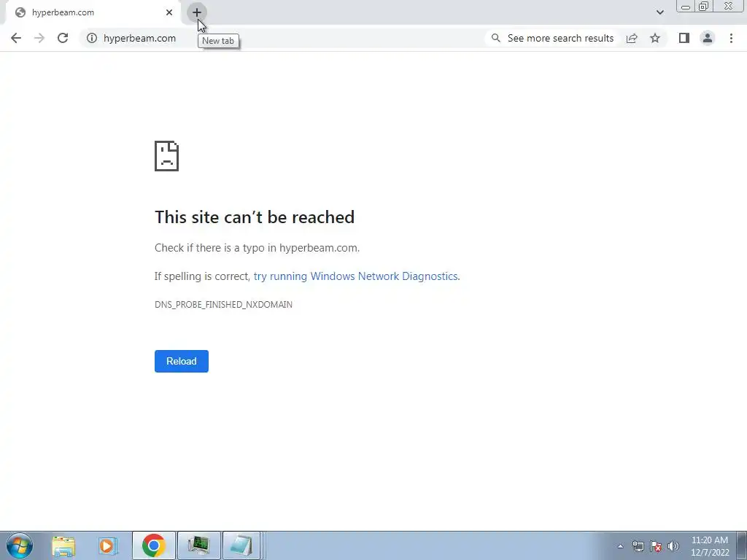
Task: Open try running Windows Network Diagnostics link
Action: [356, 276]
